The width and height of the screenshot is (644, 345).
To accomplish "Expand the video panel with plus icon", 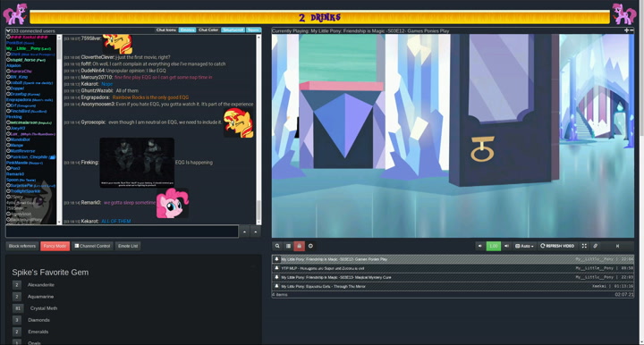I will (626, 30).
